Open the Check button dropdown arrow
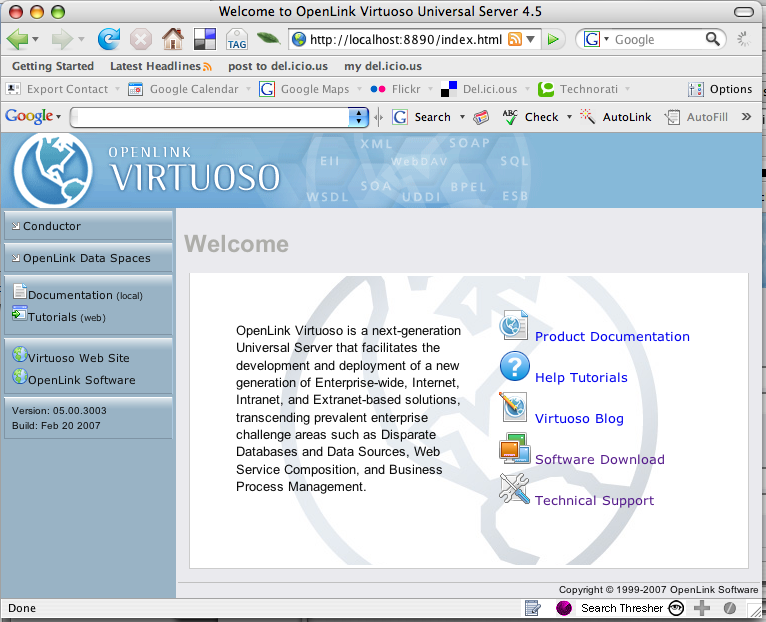The image size is (766, 622). point(569,117)
